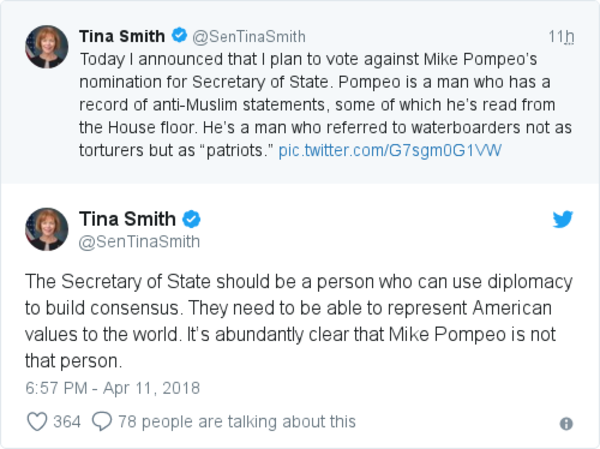Click Tina Smith name in main tweet
Screen dimensions: 600x449
[128, 219]
